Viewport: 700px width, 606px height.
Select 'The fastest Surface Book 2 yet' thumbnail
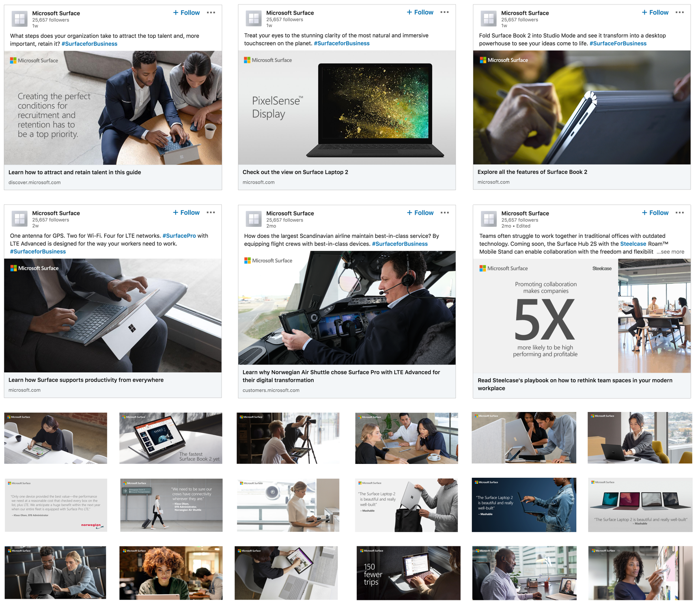tap(171, 438)
